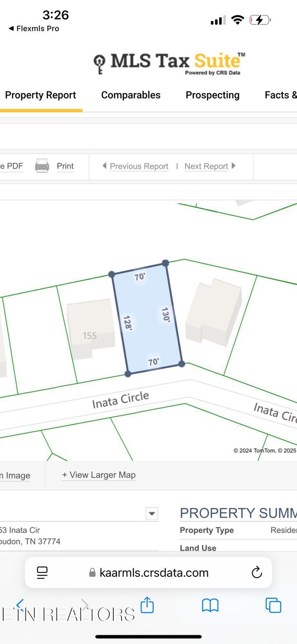Expand the address dropdown arrow

click(x=152, y=513)
